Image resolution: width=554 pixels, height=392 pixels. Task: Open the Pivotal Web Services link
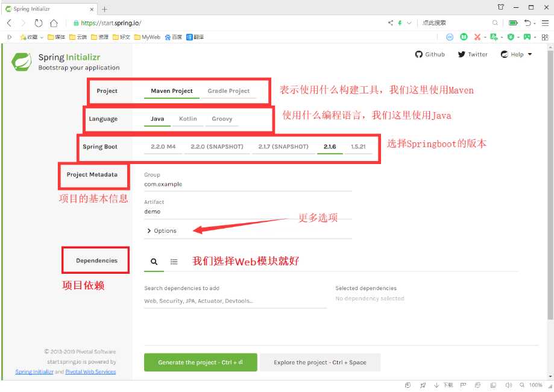point(90,371)
